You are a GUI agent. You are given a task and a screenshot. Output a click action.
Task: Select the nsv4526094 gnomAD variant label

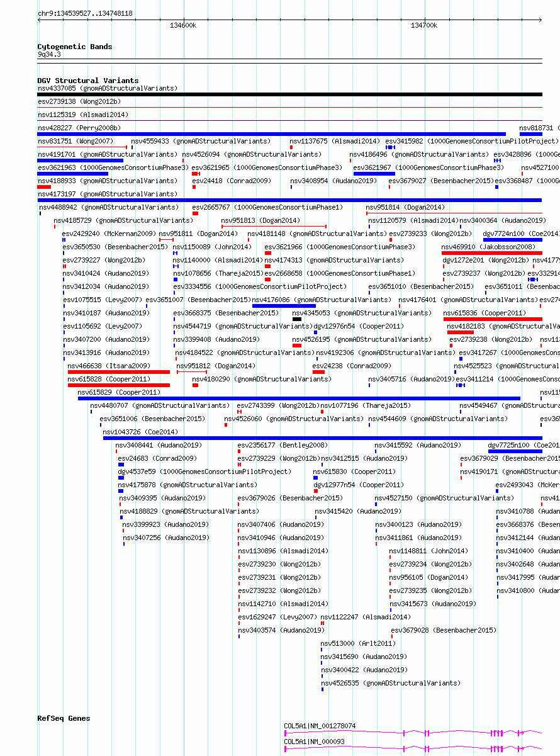point(252,154)
